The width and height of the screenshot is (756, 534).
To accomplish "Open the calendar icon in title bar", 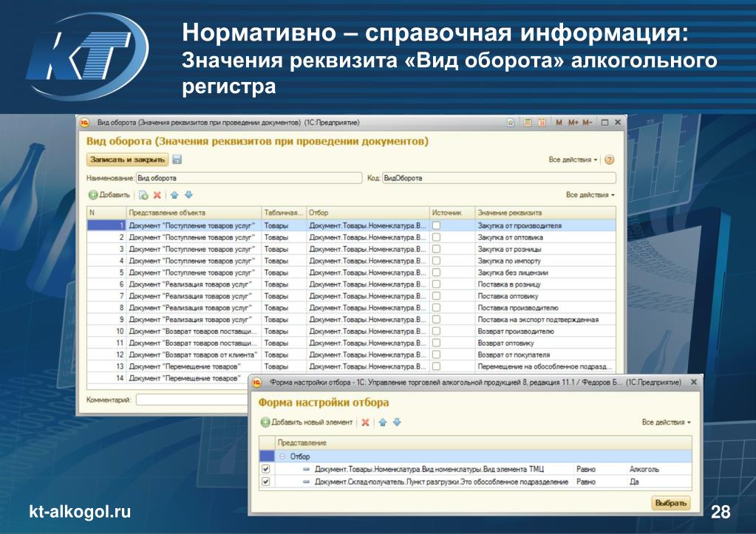I will (x=542, y=123).
